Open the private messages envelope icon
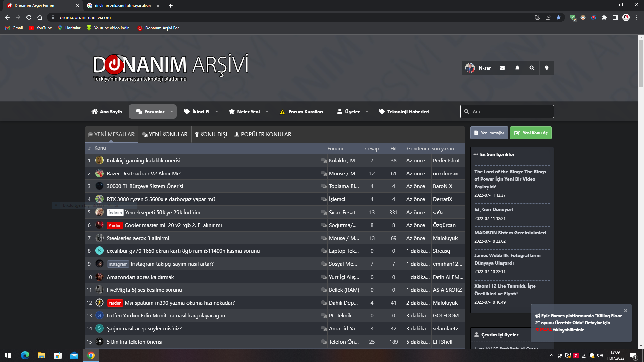This screenshot has height=362, width=644. [502, 68]
